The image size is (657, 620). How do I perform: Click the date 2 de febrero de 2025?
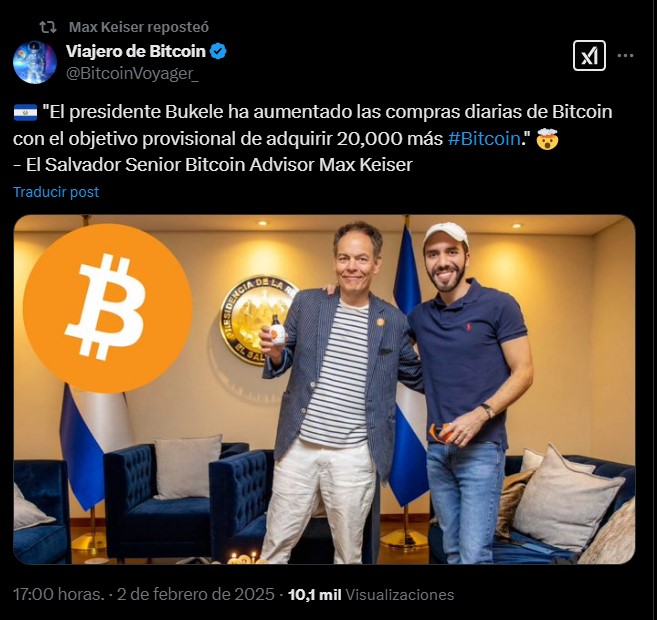196,594
